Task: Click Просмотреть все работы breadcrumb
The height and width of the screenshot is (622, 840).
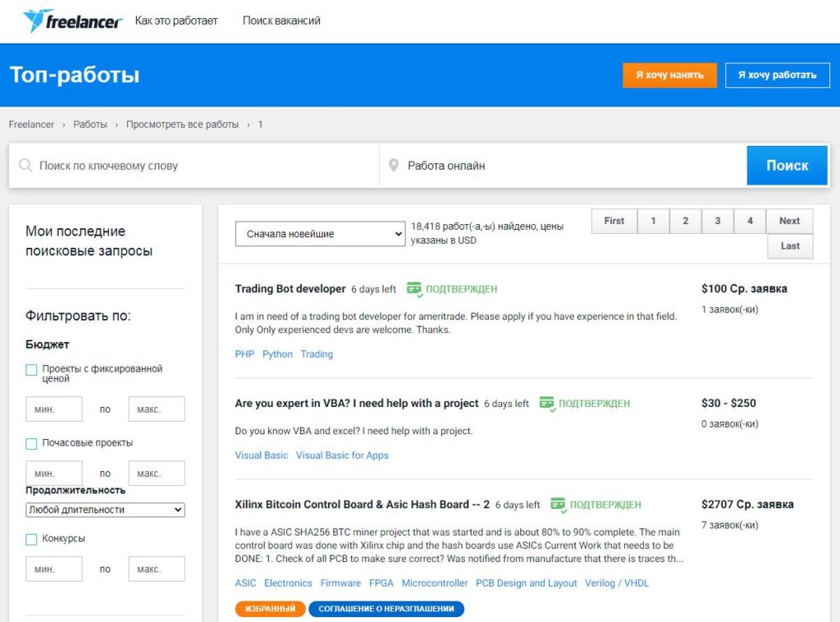Action: pyautogui.click(x=182, y=125)
